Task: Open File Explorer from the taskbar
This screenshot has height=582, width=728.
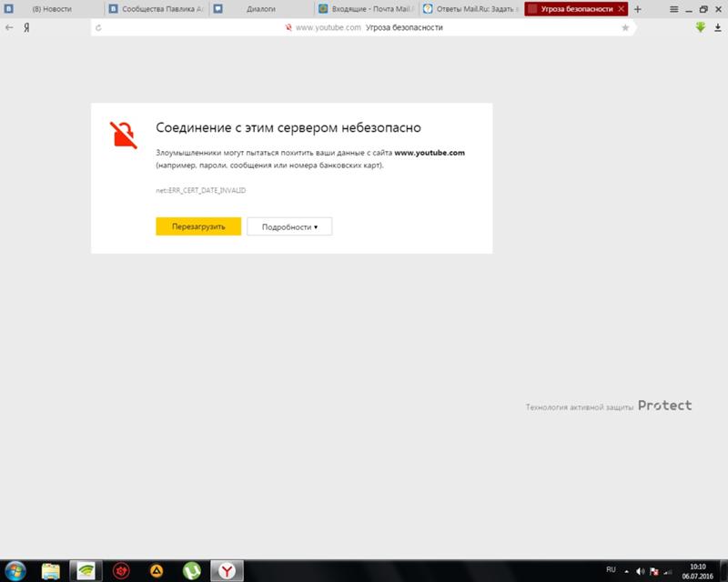Action: [x=51, y=571]
